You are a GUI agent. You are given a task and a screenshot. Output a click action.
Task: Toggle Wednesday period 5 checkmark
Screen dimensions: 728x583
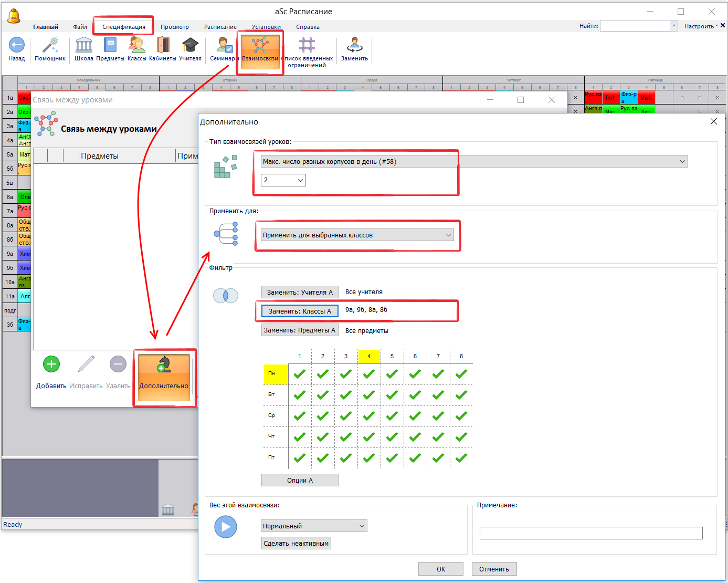coord(392,416)
